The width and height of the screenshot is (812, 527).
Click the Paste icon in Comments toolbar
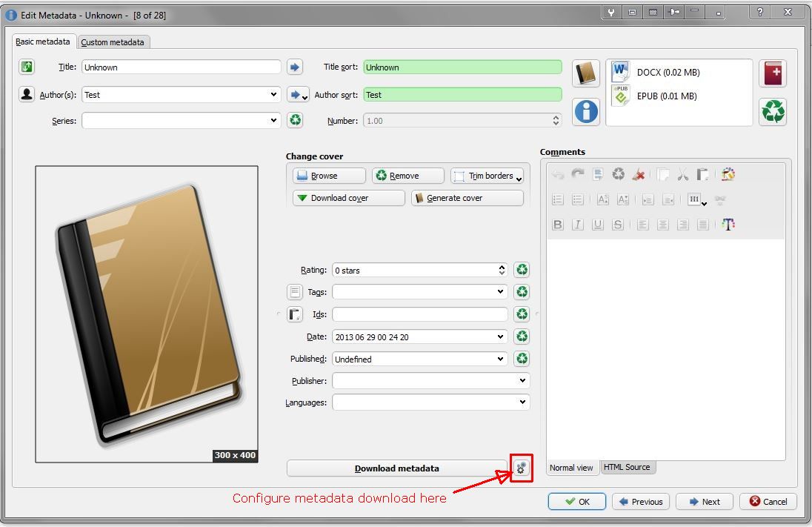click(x=703, y=175)
